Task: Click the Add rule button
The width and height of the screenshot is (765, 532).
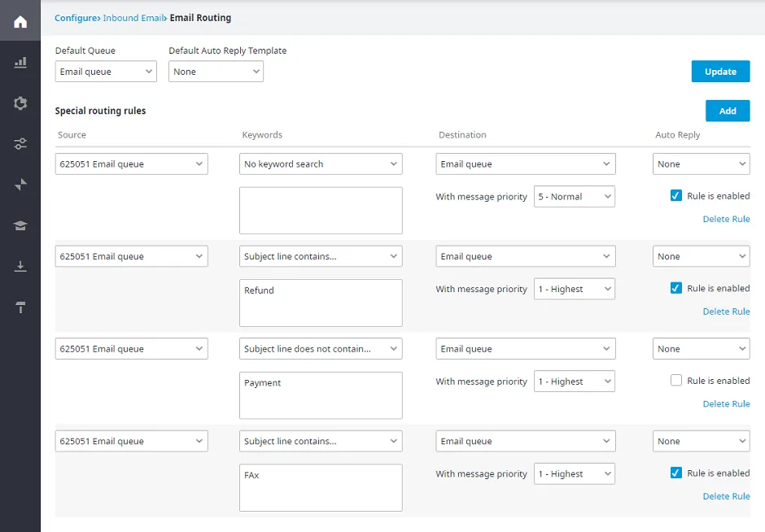Action: click(x=728, y=111)
